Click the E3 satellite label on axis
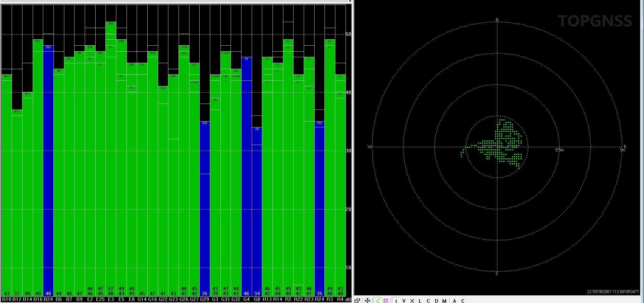This screenshot has width=644, height=303. [111, 299]
